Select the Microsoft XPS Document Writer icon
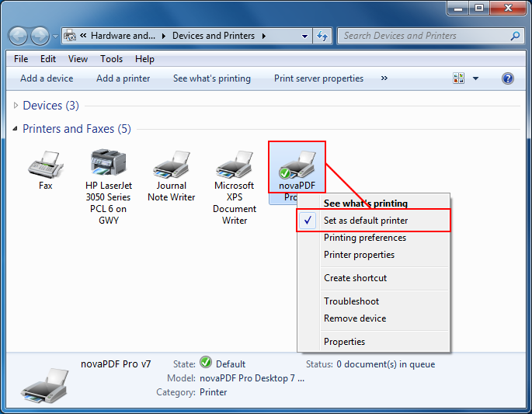 [235, 165]
